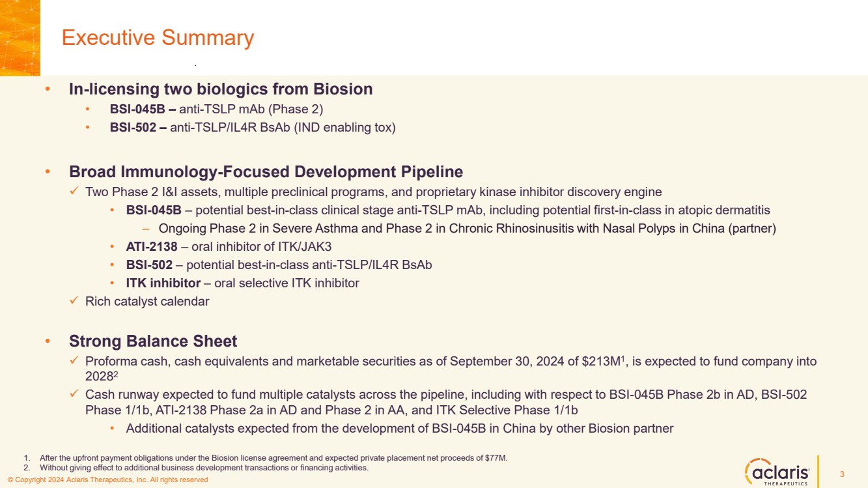Select the "Executive Summary" slide title
The width and height of the screenshot is (868, 488).
158,38
